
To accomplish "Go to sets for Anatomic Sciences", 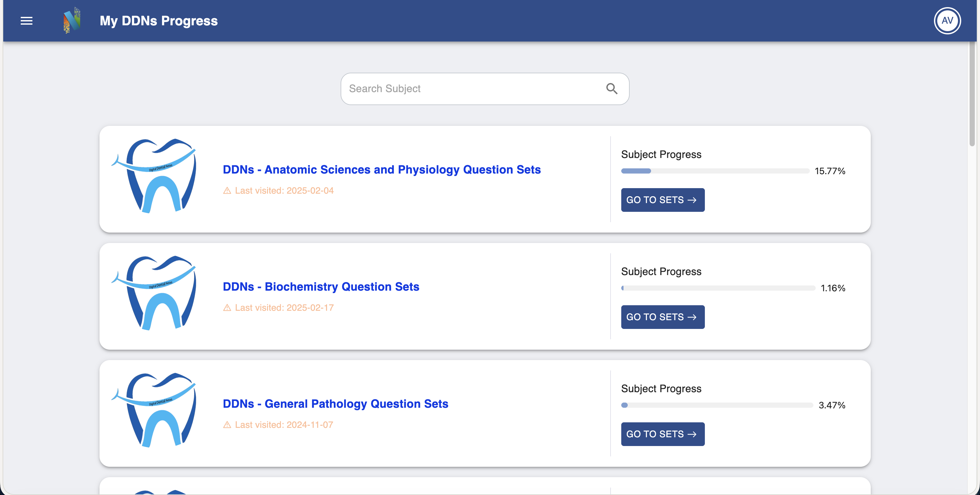I will coord(662,200).
